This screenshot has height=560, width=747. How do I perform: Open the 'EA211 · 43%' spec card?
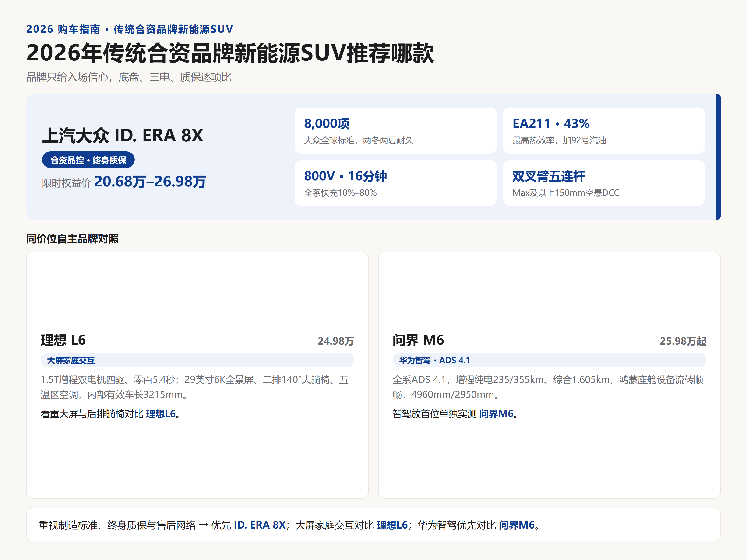pos(603,131)
